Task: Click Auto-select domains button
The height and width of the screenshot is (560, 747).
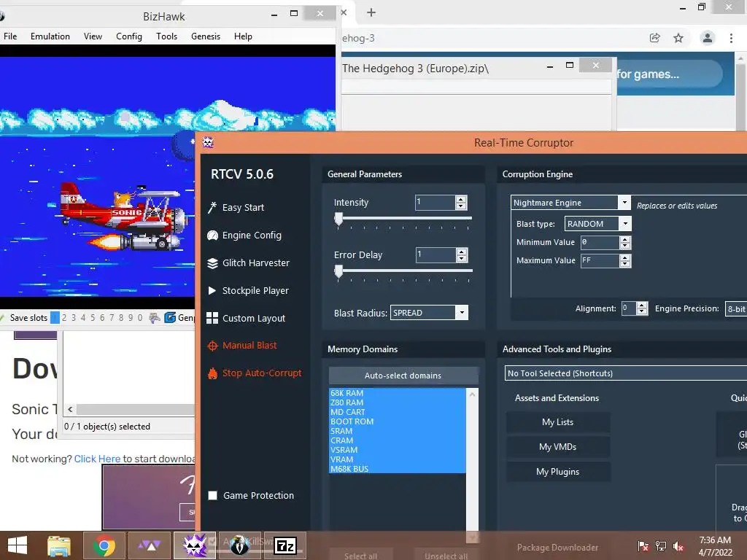Action: [403, 376]
